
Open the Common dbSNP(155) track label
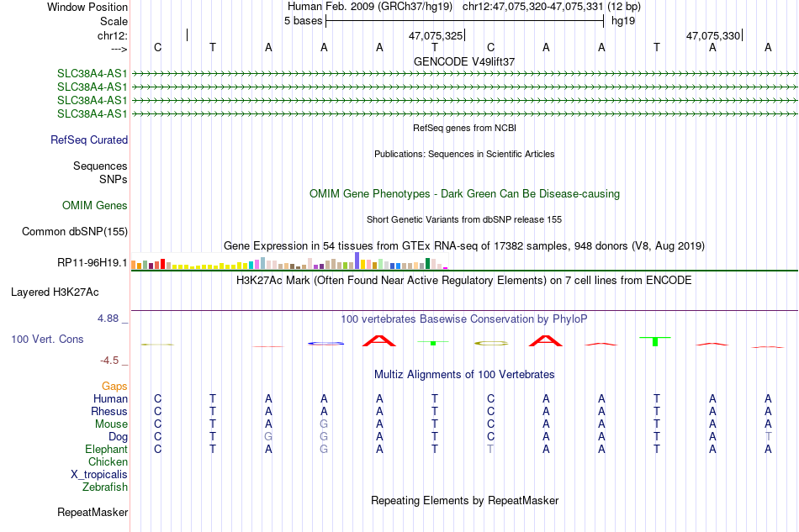pyautogui.click(x=74, y=232)
